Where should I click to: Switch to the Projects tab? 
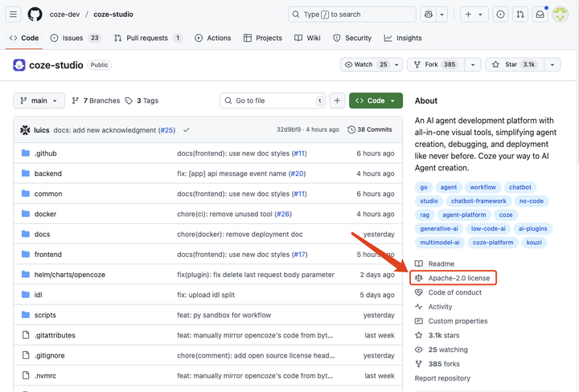tap(263, 38)
